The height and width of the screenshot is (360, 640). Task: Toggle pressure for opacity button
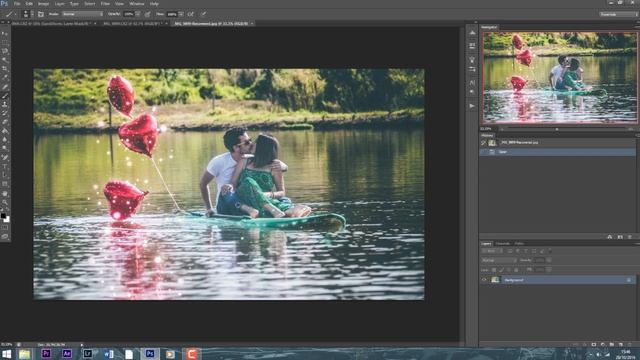[x=147, y=14]
